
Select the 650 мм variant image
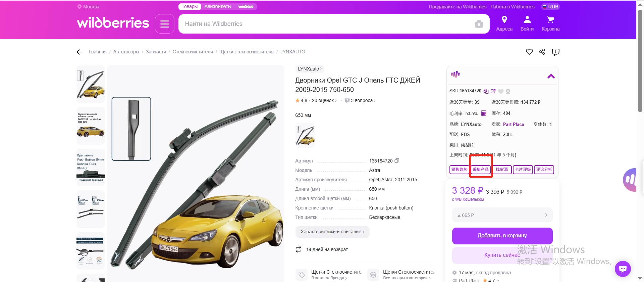(305, 135)
